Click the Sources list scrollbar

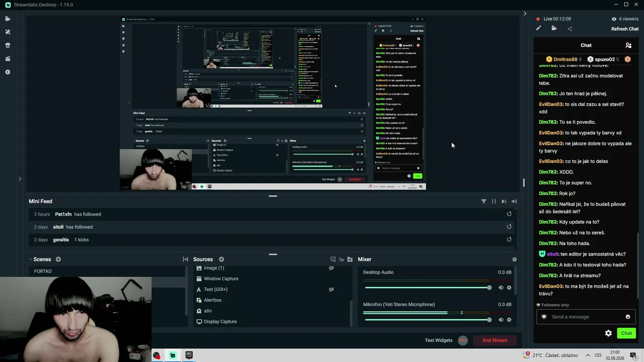point(351,313)
